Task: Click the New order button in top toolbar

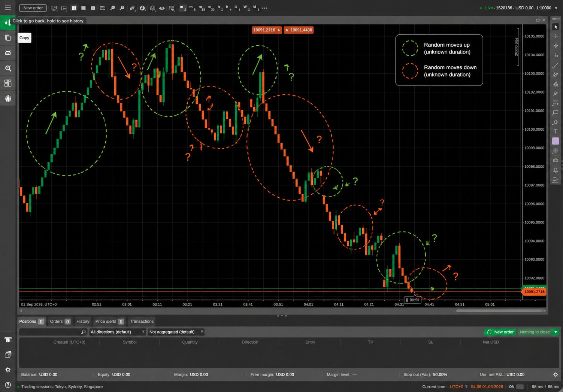Action: pos(33,8)
